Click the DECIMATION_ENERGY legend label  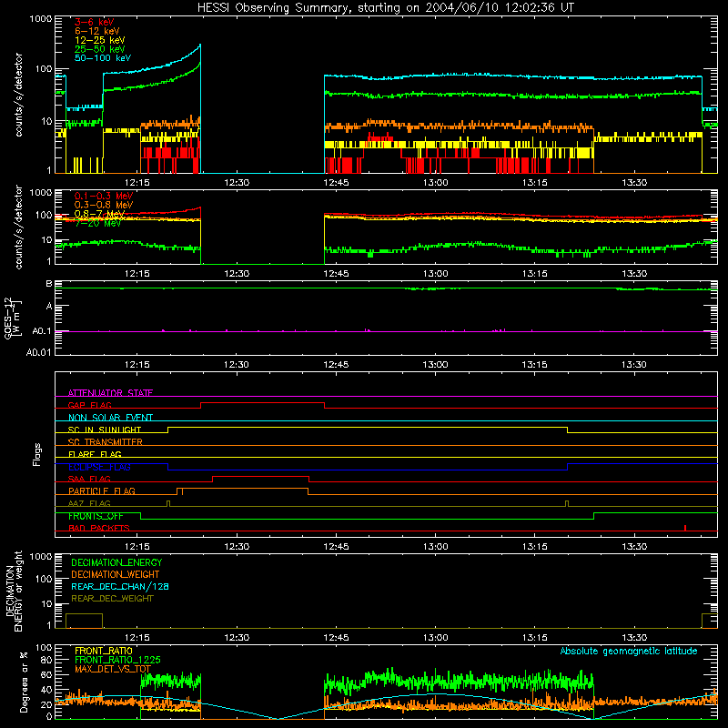click(116, 562)
